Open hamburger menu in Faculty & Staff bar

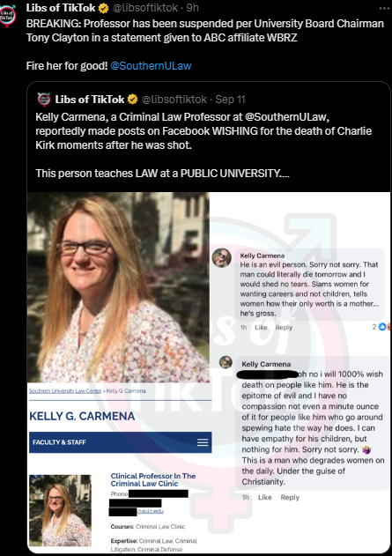click(x=203, y=442)
